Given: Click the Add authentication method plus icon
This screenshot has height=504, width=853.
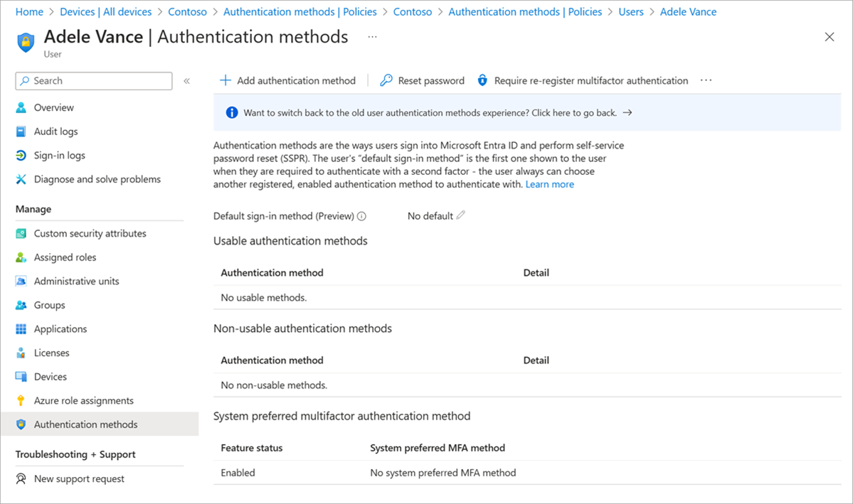Looking at the screenshot, I should point(225,80).
